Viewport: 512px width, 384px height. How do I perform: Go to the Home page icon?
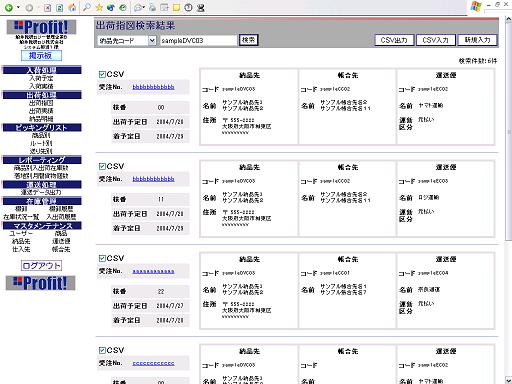(72, 8)
